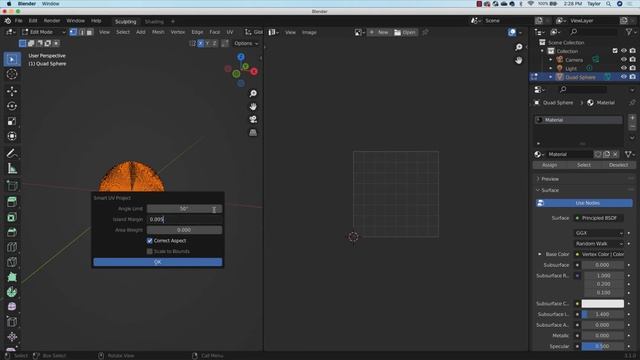Open the UV menu in 3D viewport
Image resolution: width=640 pixels, height=360 pixels.
click(x=230, y=32)
